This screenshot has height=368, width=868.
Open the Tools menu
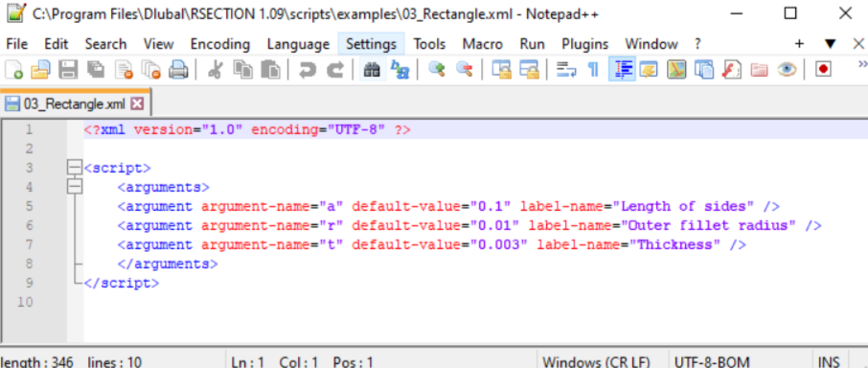(429, 44)
